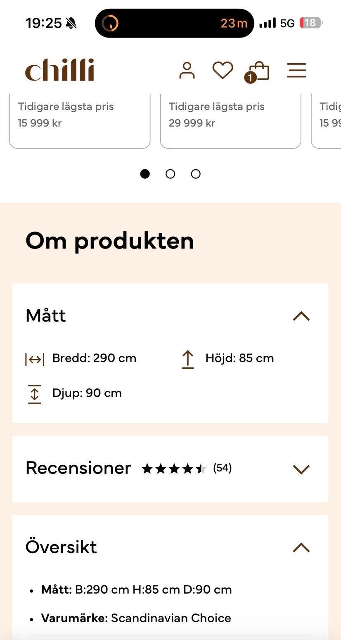Viewport: 341px width, 644px height.
Task: Tap the Översikt section heading
Action: (61, 547)
